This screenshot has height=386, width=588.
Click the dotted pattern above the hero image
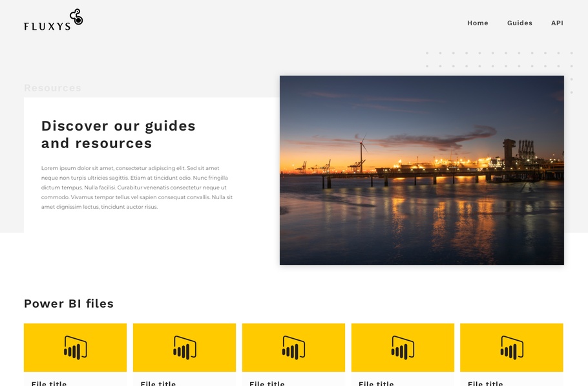click(x=499, y=59)
